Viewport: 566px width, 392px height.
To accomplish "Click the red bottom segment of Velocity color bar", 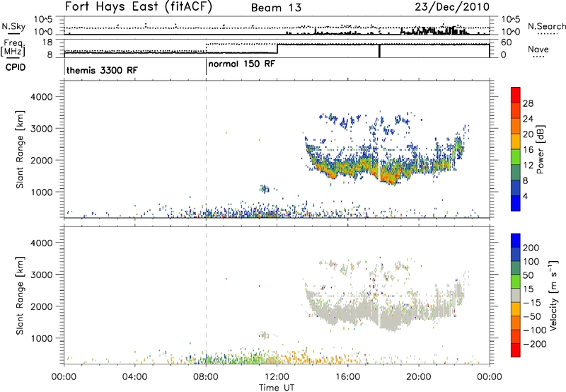I will coord(516,350).
